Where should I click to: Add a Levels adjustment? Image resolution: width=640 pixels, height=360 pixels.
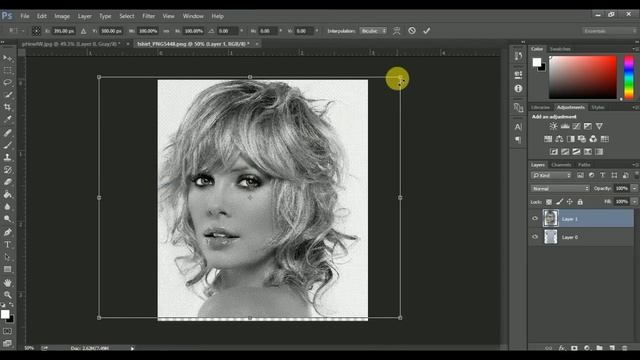565,126
